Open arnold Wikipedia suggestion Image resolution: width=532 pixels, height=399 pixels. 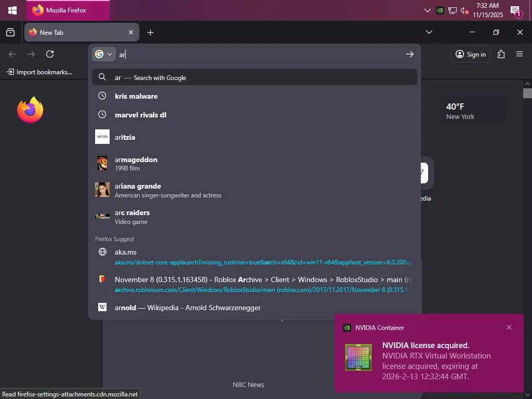tap(255, 308)
